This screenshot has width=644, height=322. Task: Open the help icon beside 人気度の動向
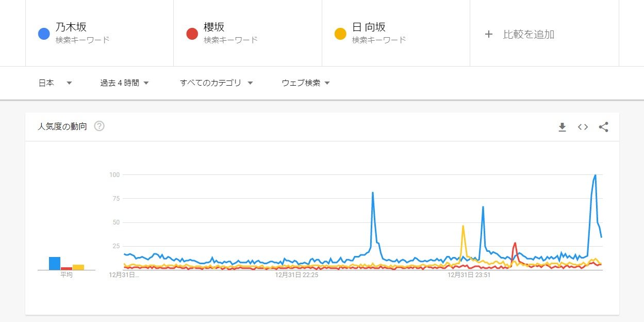[100, 126]
